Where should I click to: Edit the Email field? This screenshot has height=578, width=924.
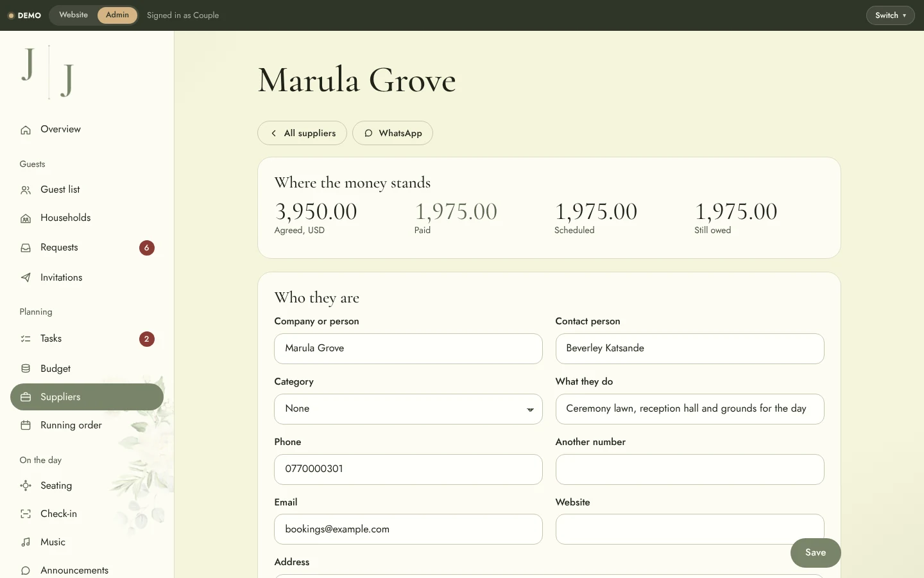click(x=408, y=529)
